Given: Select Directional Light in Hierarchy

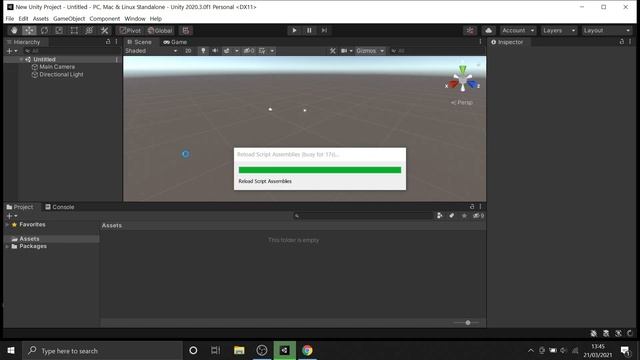Looking at the screenshot, I should (x=61, y=75).
